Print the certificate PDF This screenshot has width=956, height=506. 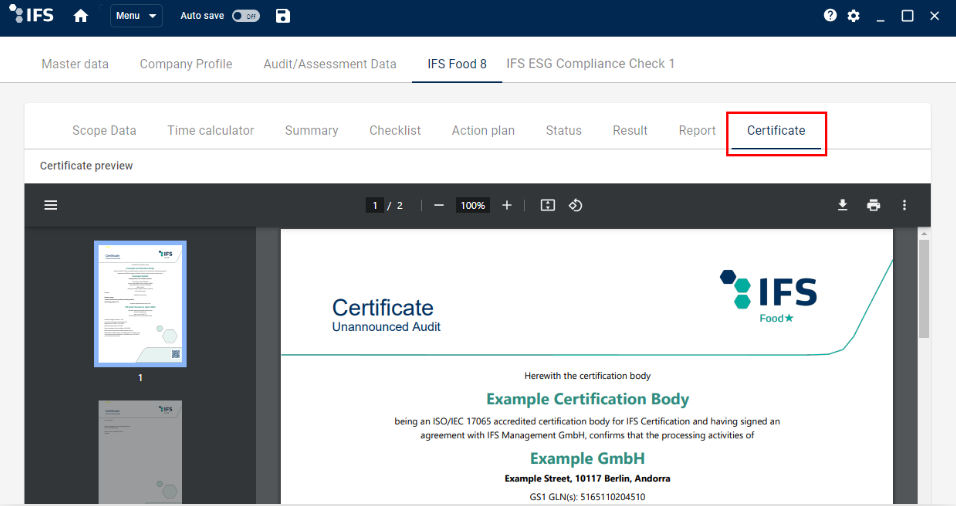874,205
